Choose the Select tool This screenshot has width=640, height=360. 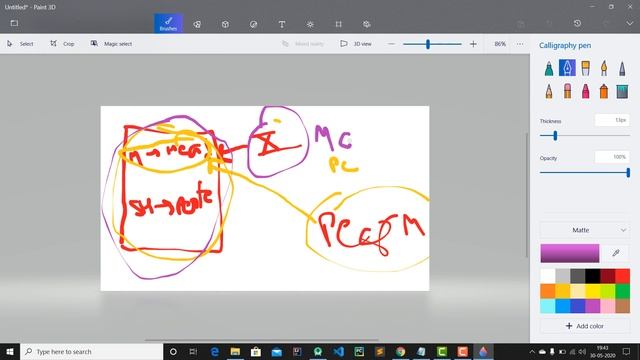click(x=20, y=44)
